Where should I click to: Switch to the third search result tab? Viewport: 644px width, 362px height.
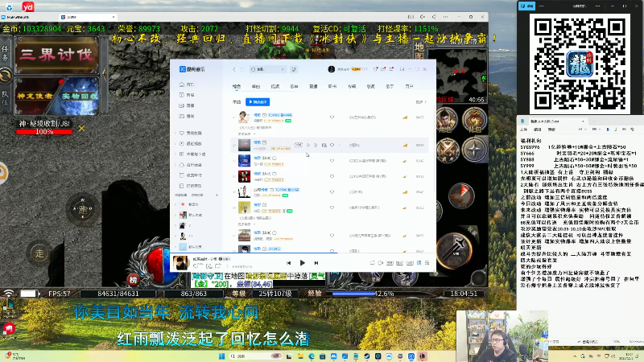[x=275, y=87]
